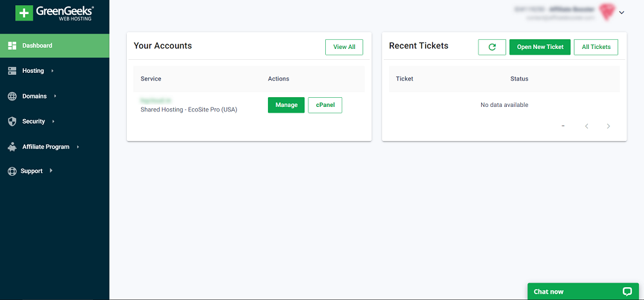Click Open New Ticket

pyautogui.click(x=540, y=47)
